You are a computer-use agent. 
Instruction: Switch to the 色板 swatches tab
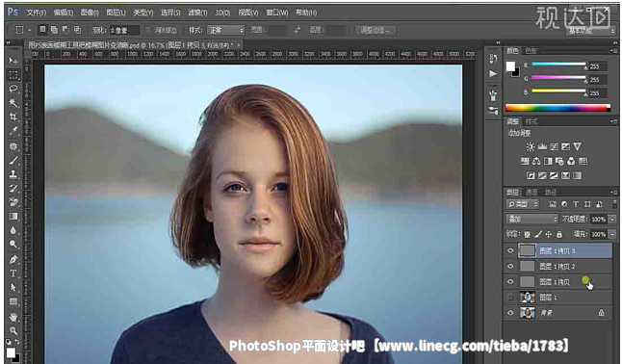pyautogui.click(x=531, y=51)
